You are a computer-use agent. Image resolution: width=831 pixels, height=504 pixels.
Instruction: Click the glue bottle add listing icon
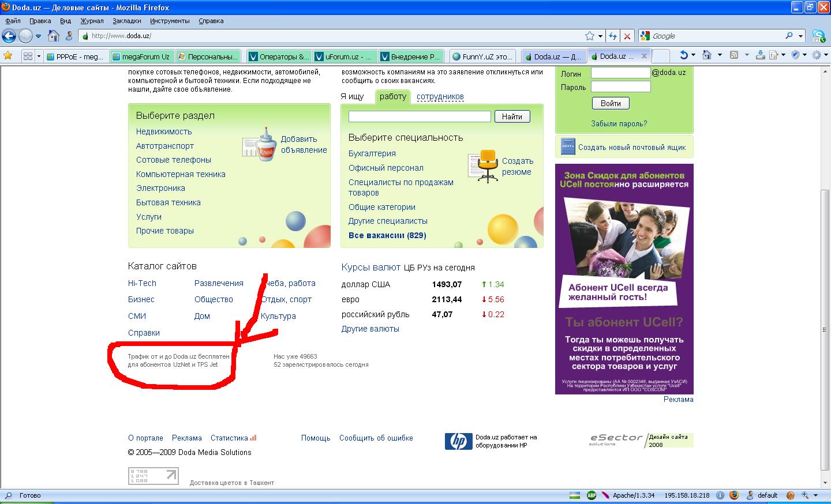(x=260, y=144)
